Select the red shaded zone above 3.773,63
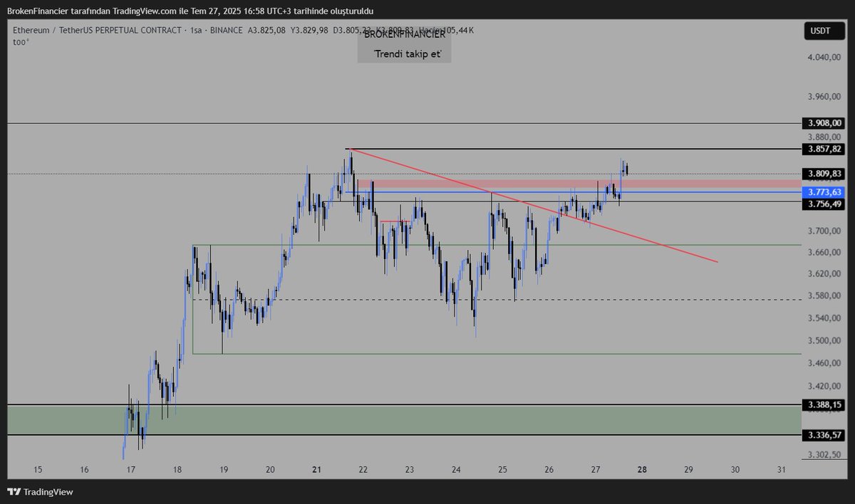The width and height of the screenshot is (855, 504). 579,184
